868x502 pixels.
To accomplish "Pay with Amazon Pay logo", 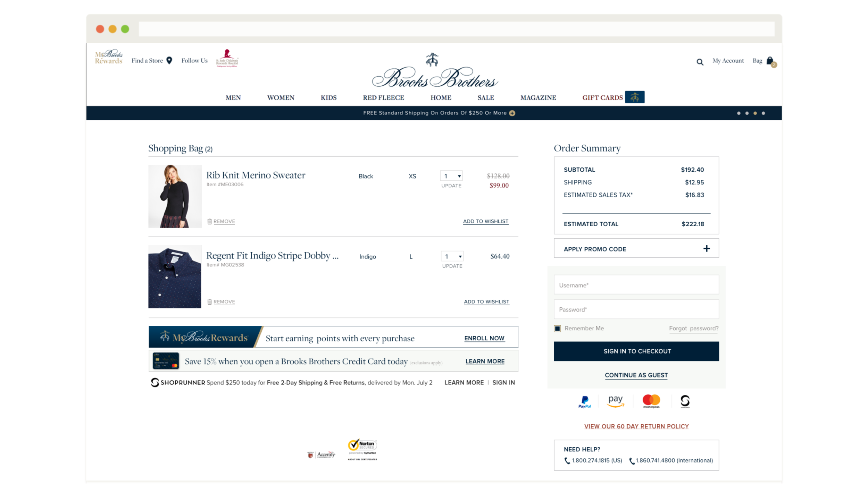I will (615, 401).
